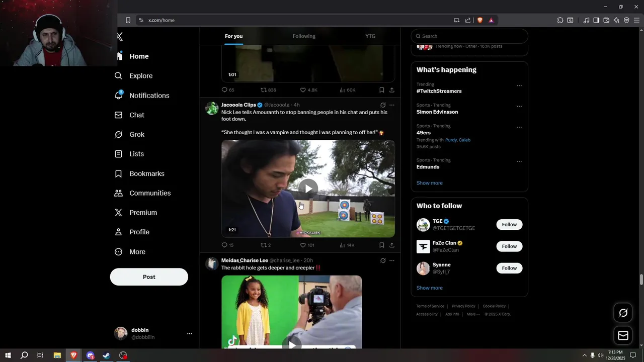This screenshot has width=644, height=362.
Task: Toggle the Brave sidebar panel
Action: coord(596,20)
